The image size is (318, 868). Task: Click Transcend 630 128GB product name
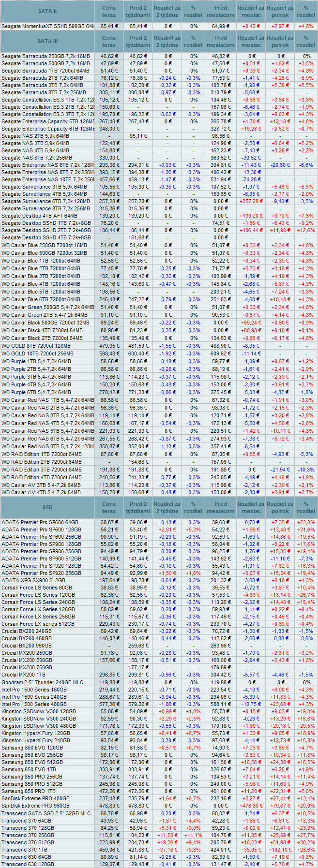point(28,864)
